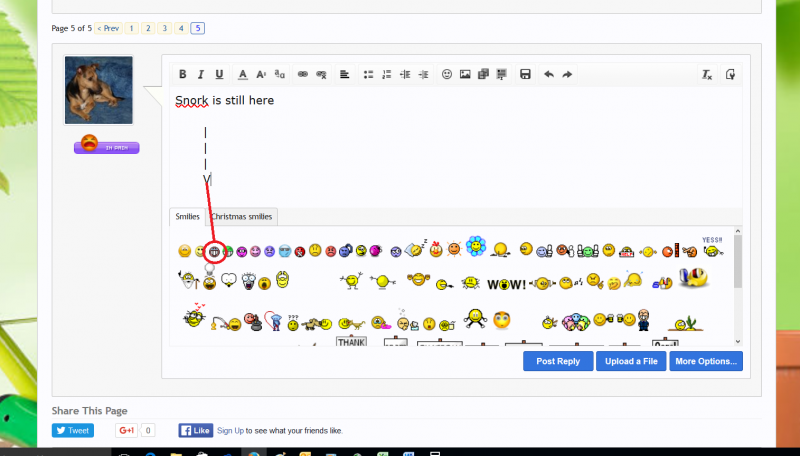Remove formatting from the text
This screenshot has height=456, width=800.
706,74
